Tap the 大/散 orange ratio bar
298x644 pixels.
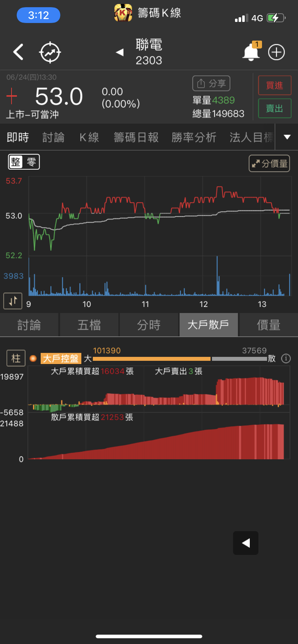click(x=152, y=359)
